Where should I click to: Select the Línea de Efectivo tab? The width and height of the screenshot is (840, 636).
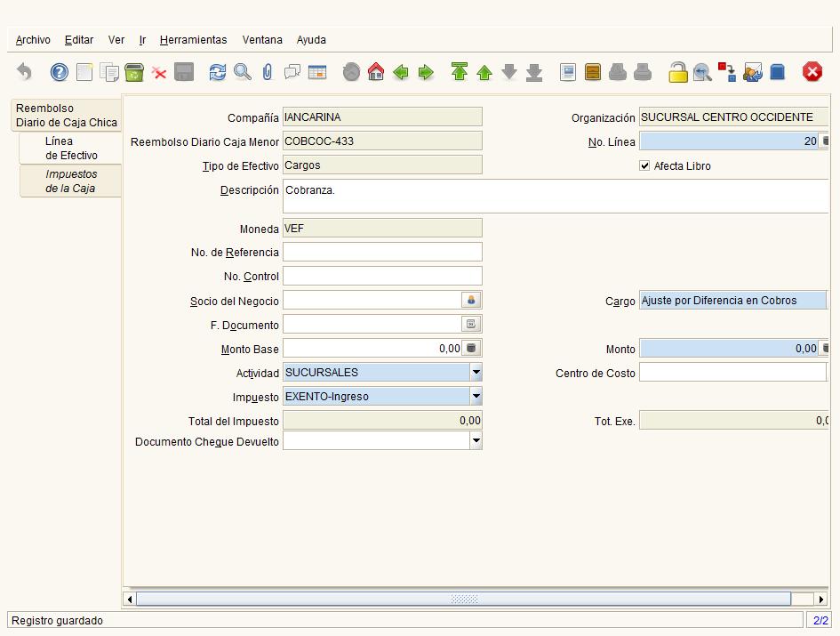pyautogui.click(x=71, y=148)
